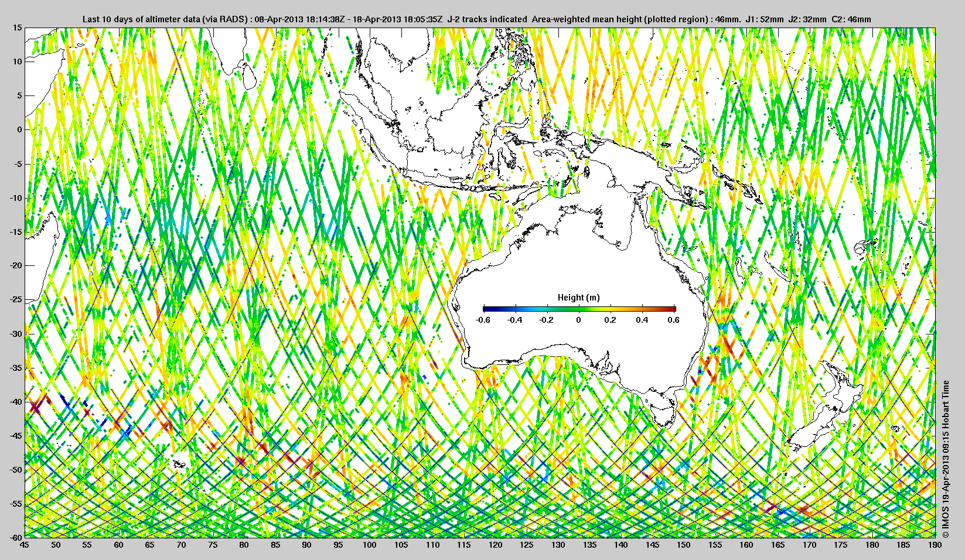Viewport: 965px width, 560px height.
Task: Click latitude axis label '-60'
Action: click(x=16, y=537)
